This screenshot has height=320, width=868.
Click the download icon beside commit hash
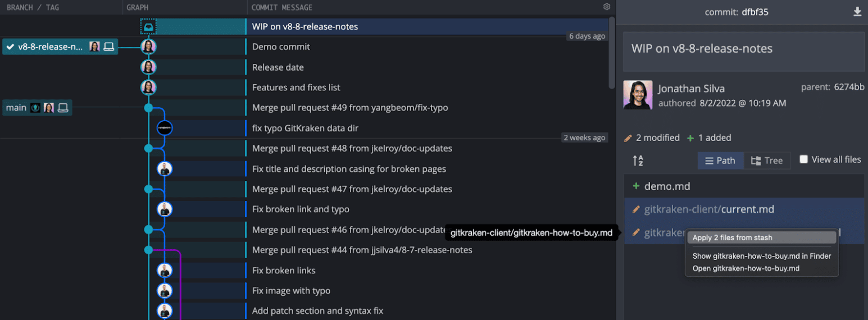click(x=857, y=12)
